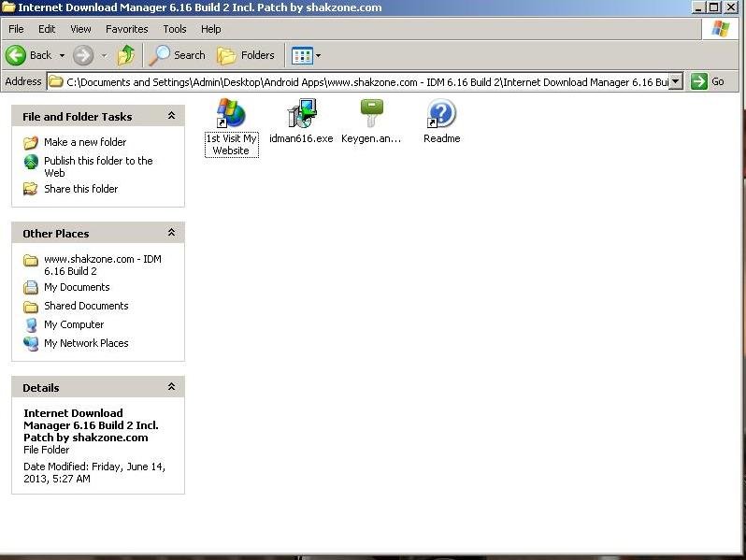Click the Date Modified text in Details

[x=94, y=472]
